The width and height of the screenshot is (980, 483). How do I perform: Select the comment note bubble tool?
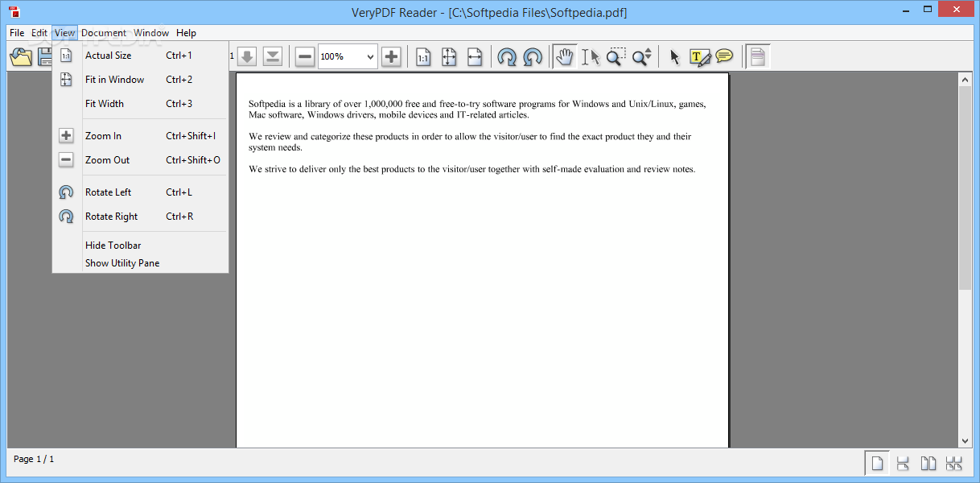coord(724,56)
